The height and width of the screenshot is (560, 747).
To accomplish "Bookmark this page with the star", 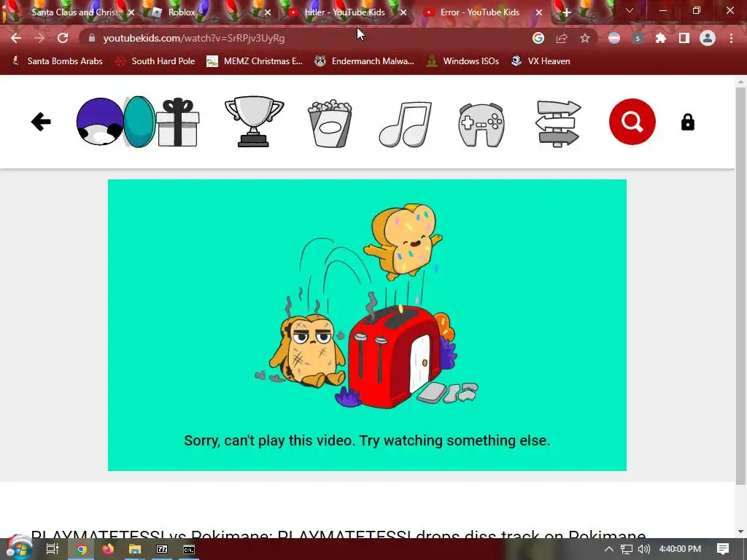I will click(x=585, y=38).
